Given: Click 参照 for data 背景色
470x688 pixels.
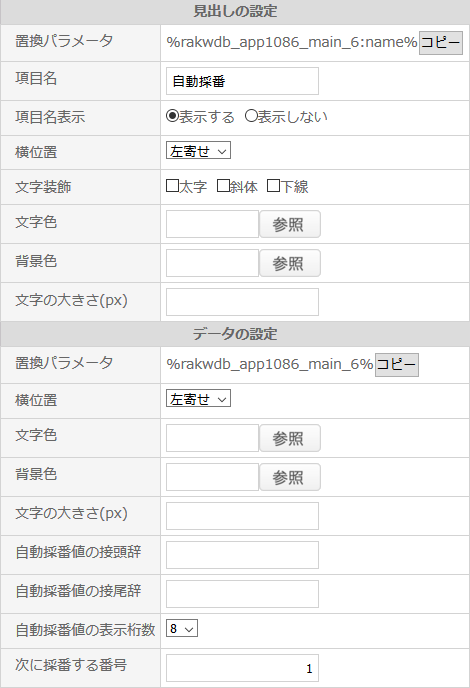Looking at the screenshot, I should coord(290,477).
